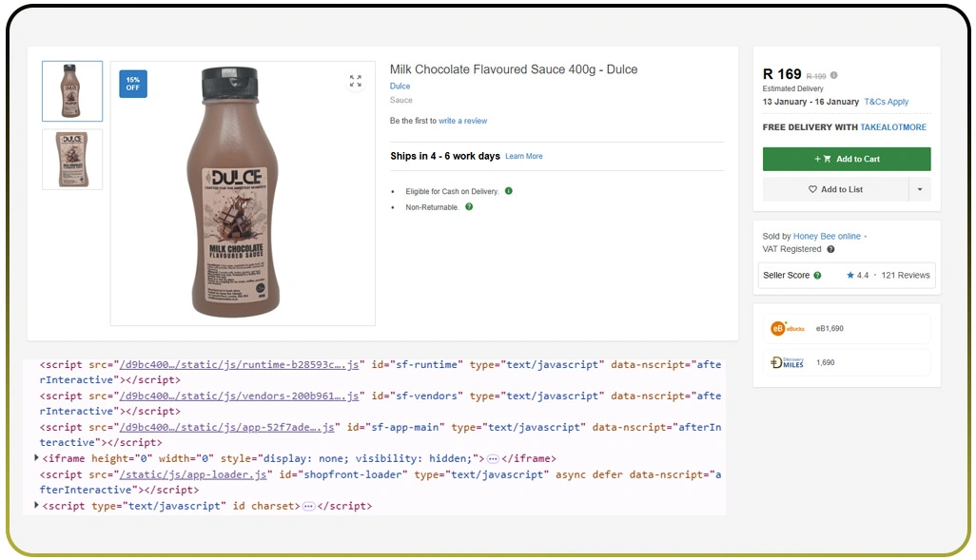976x560 pixels.
Task: Click the help icon next to VAT Registered
Action: 830,249
